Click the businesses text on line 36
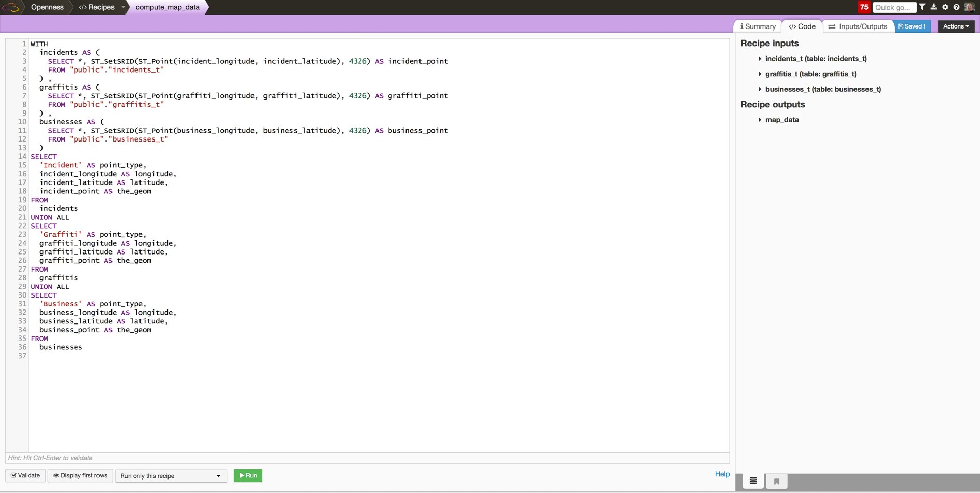The height and width of the screenshot is (493, 980). click(61, 347)
